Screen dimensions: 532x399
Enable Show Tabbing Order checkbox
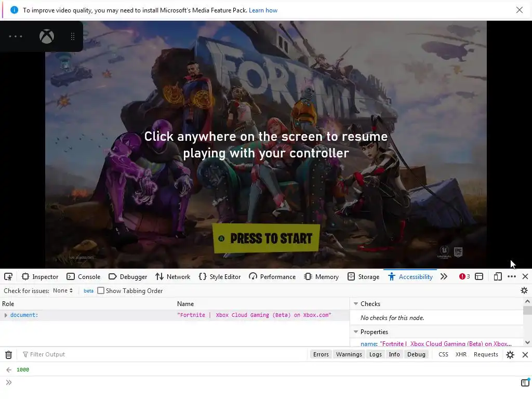[101, 290]
